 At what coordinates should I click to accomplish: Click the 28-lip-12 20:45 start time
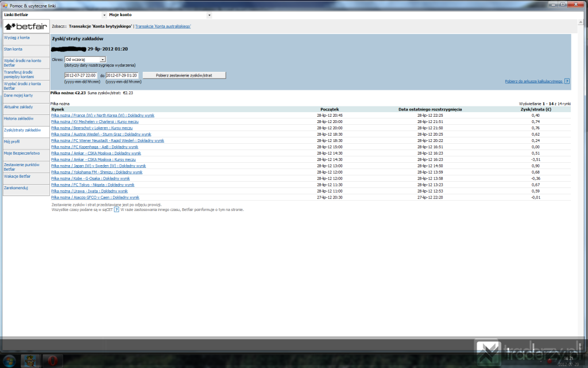coord(330,115)
